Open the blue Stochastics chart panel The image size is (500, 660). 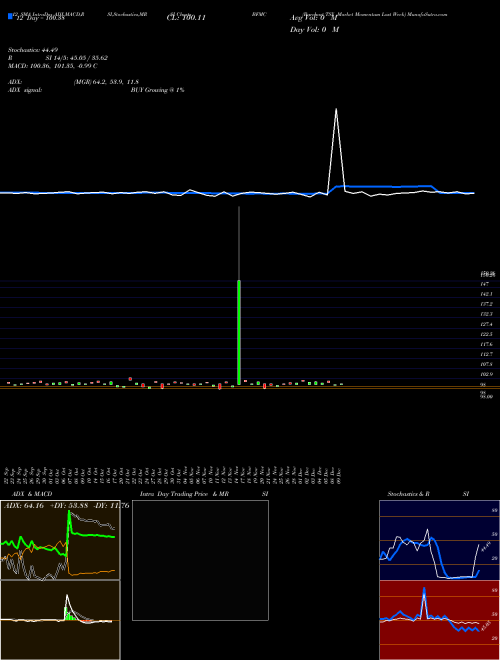[439, 540]
